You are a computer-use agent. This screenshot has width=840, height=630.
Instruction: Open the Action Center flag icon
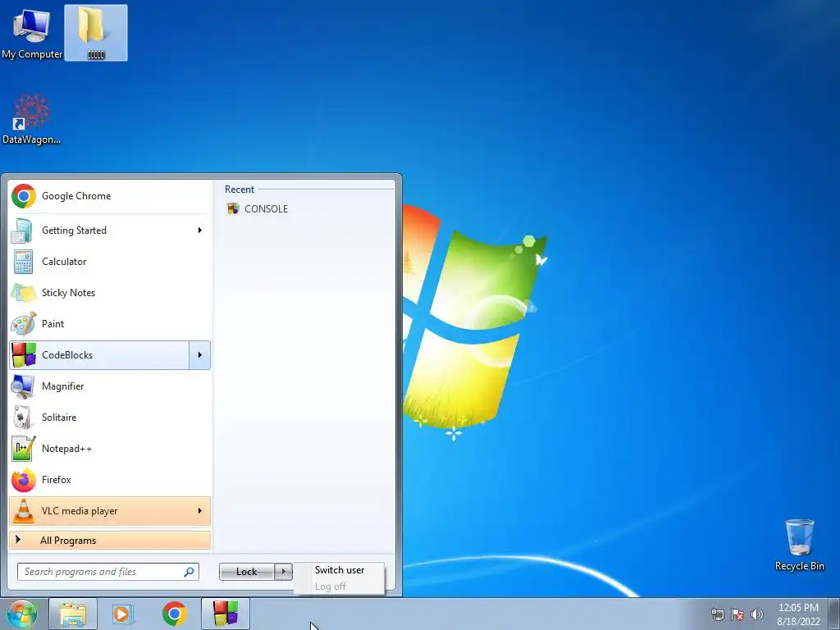point(737,614)
